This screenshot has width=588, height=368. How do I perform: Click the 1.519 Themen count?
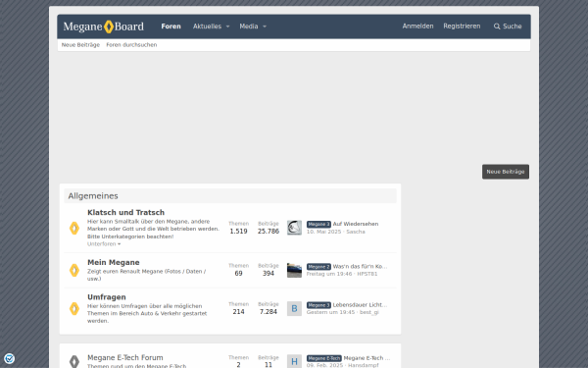click(238, 232)
